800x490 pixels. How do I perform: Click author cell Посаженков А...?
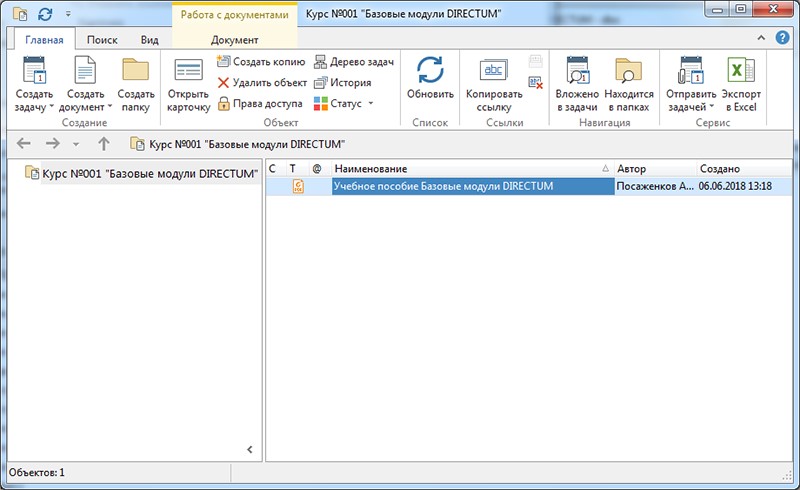coord(655,186)
